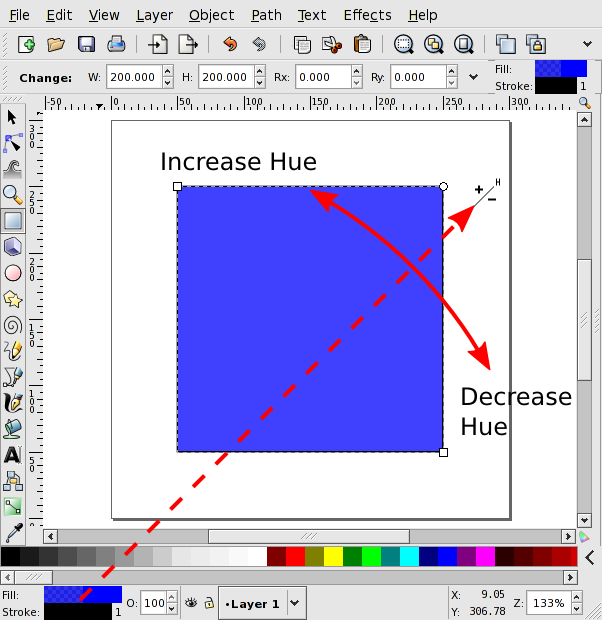Select the Star polygon tool
This screenshot has height=620, width=602.
tap(13, 299)
